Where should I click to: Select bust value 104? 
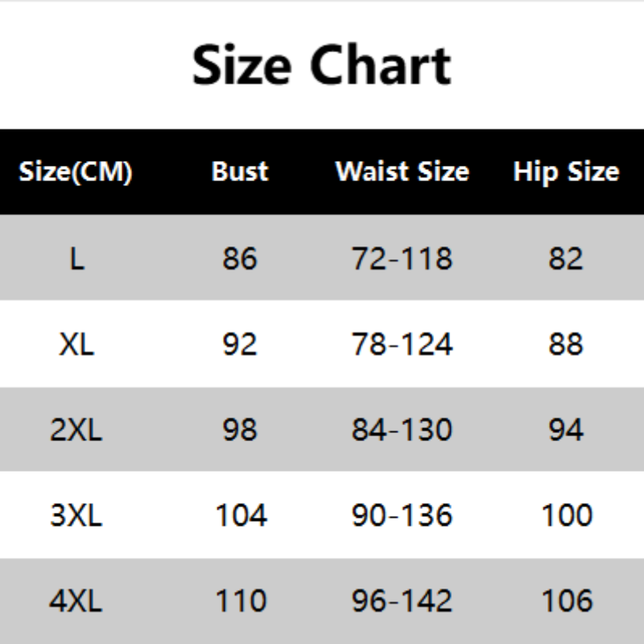point(241,515)
